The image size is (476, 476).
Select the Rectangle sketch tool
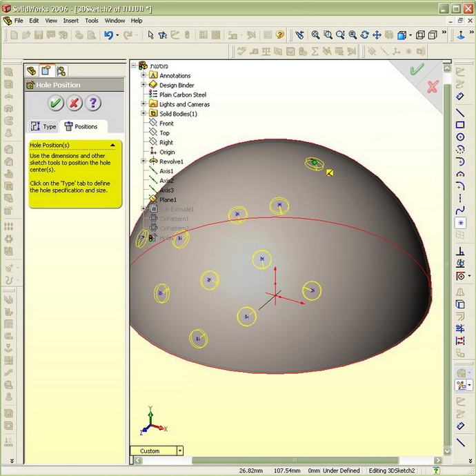coord(460,125)
